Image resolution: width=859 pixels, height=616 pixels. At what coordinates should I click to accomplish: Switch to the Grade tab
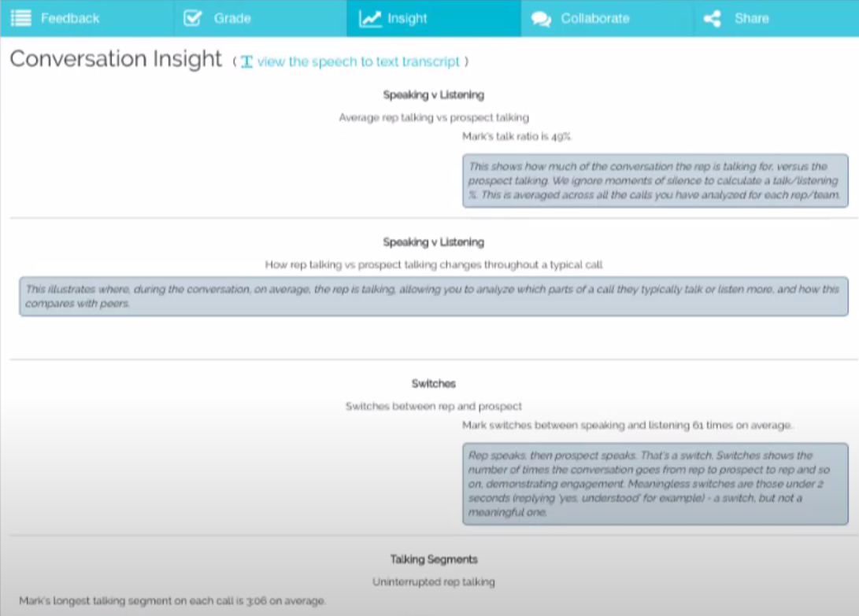261,18
